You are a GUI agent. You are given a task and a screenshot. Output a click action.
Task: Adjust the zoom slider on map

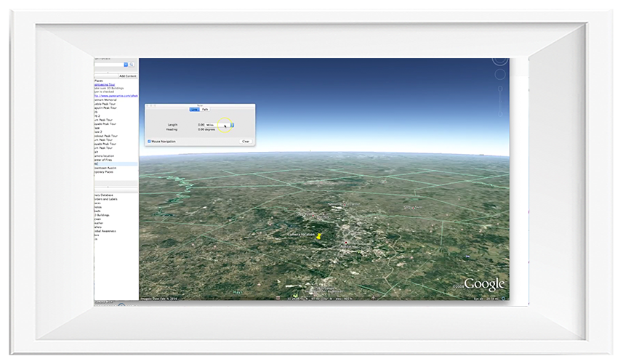(x=500, y=101)
